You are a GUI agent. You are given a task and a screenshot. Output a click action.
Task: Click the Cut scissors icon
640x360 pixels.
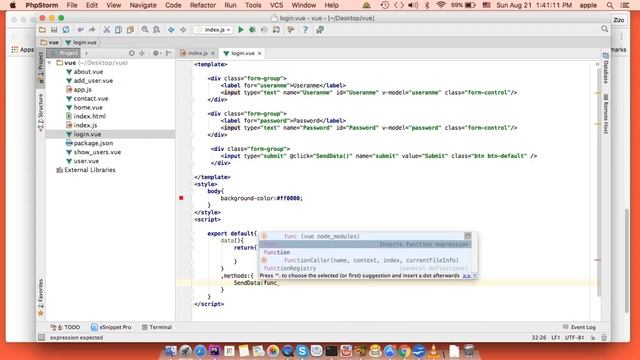(x=107, y=30)
